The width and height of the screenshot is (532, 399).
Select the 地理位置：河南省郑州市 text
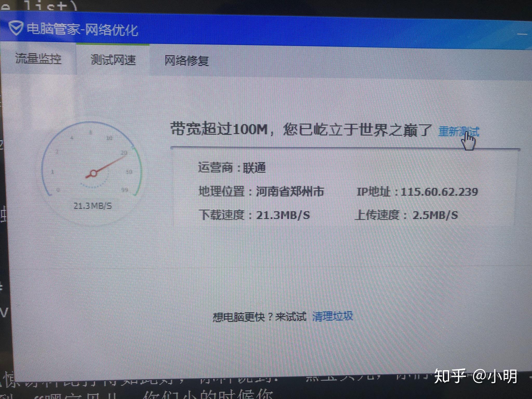click(x=261, y=191)
